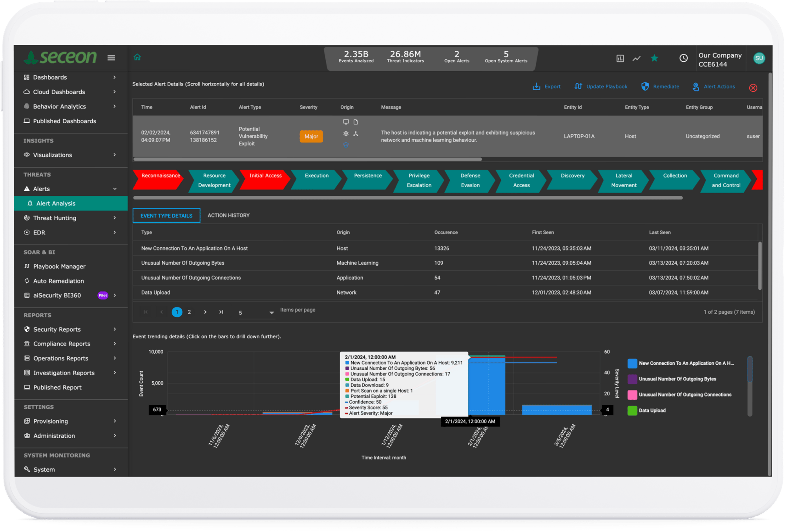The width and height of the screenshot is (785, 532).
Task: Go to the home icon
Action: tap(137, 57)
